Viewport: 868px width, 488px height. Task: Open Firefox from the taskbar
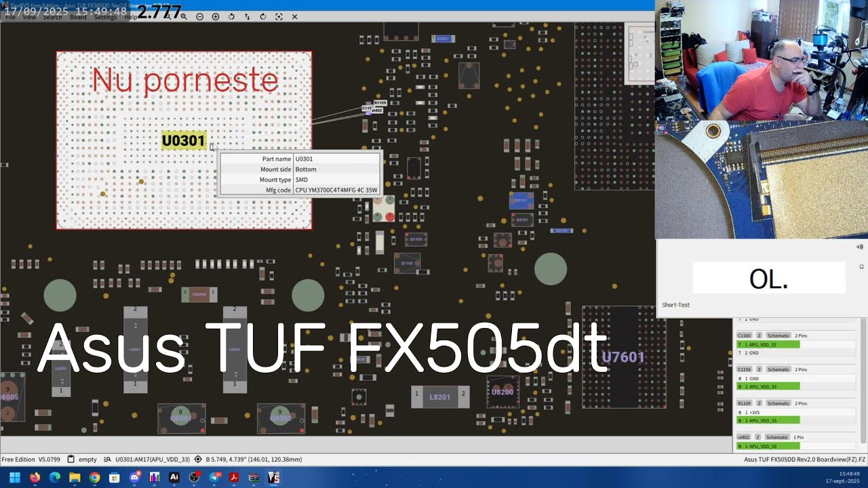point(35,477)
